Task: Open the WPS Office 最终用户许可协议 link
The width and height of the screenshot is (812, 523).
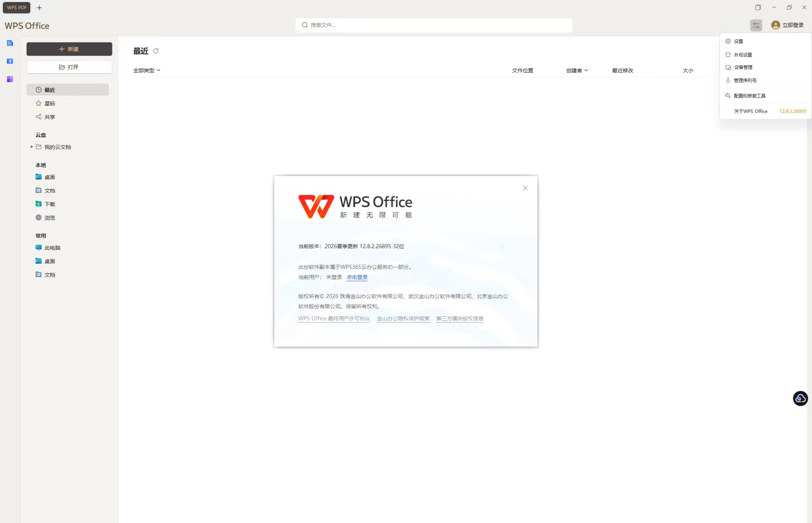Action: tap(334, 319)
